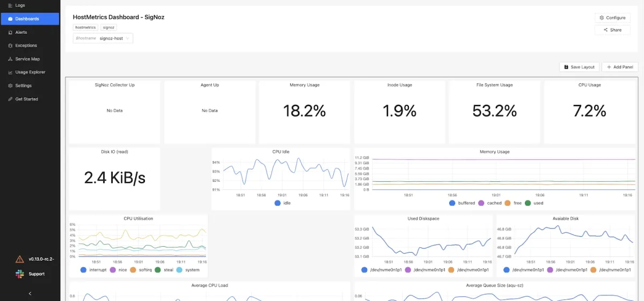Toggle the free legend in Memory Usage
Screen dimensions: 644x301
tap(514, 203)
